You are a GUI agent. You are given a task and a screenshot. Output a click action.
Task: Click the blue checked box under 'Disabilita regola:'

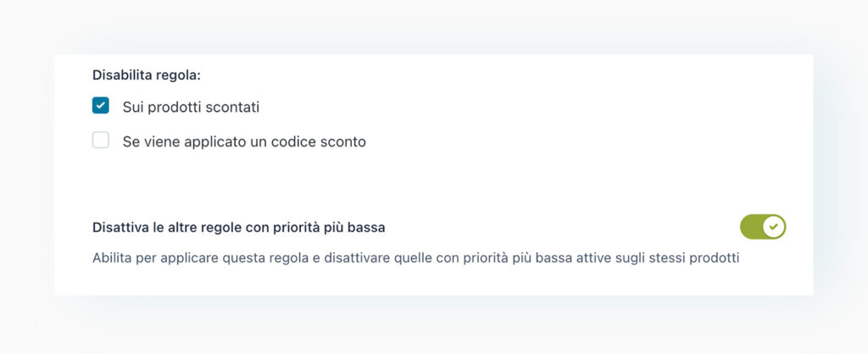pyautogui.click(x=101, y=106)
